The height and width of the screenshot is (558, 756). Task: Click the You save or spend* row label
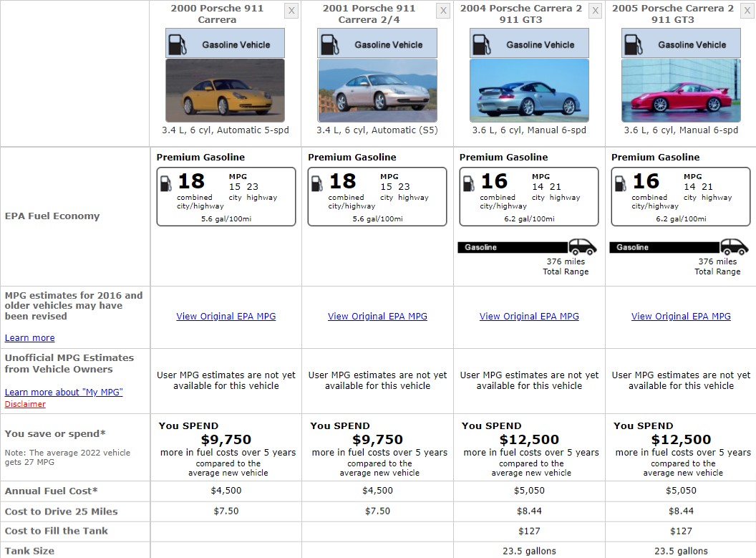pos(55,433)
